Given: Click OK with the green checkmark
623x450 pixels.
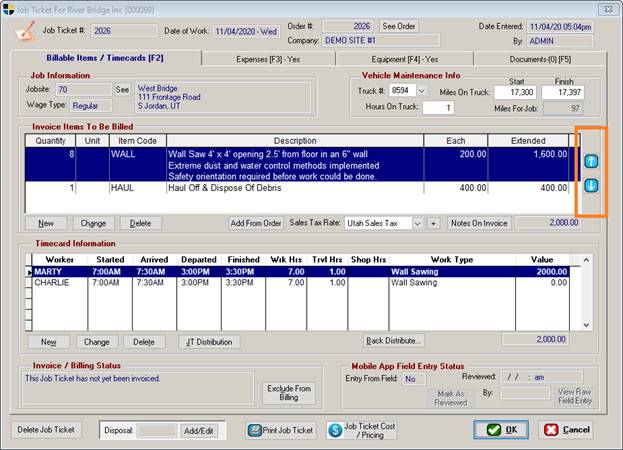Looking at the screenshot, I should (501, 430).
